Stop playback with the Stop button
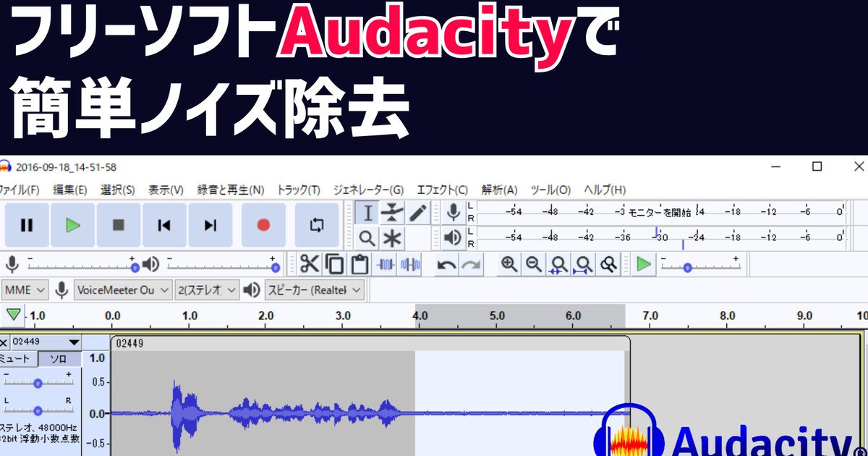The height and width of the screenshot is (456, 868). [x=118, y=225]
